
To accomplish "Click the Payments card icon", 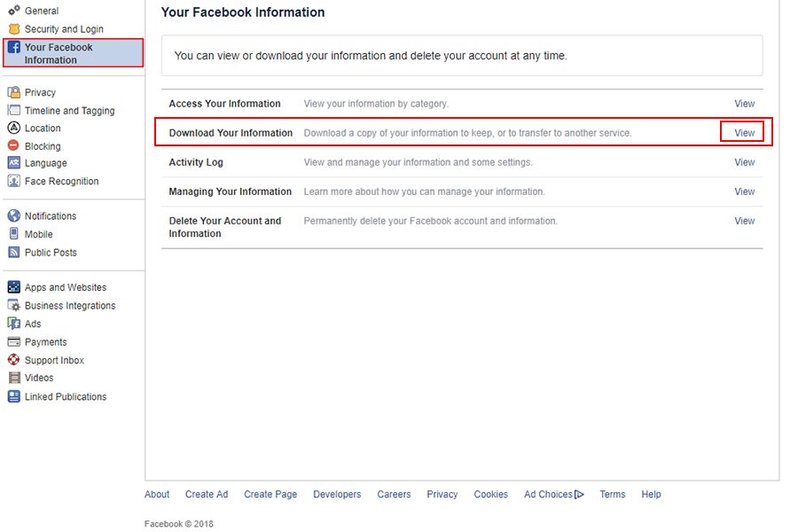I will tap(14, 341).
